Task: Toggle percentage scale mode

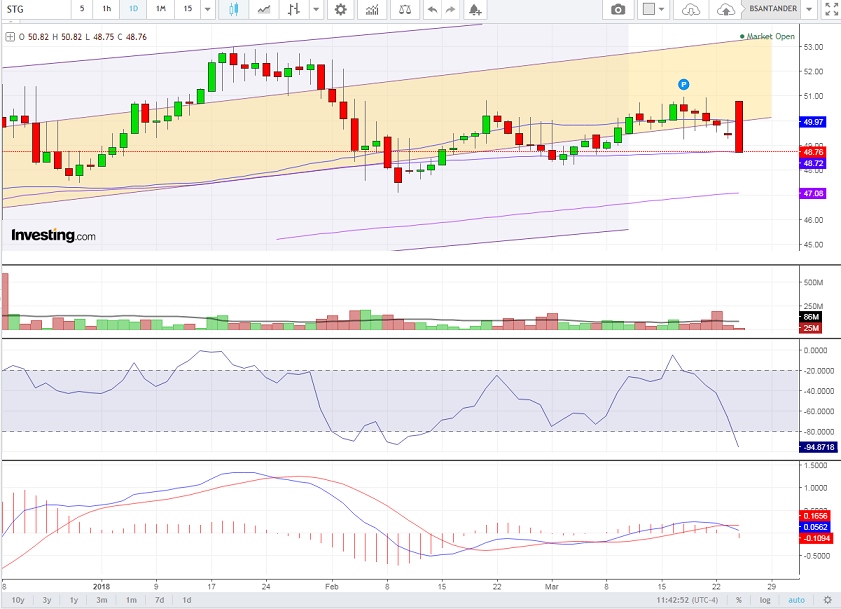Action: tap(739, 600)
